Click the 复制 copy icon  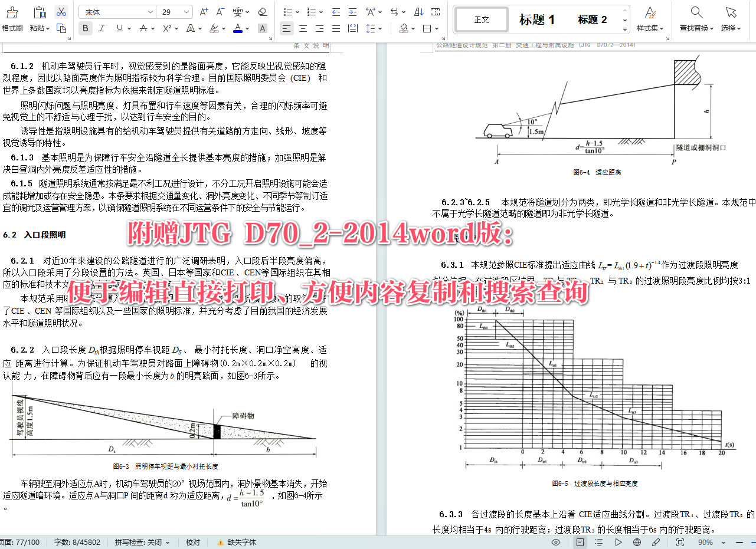(61, 28)
